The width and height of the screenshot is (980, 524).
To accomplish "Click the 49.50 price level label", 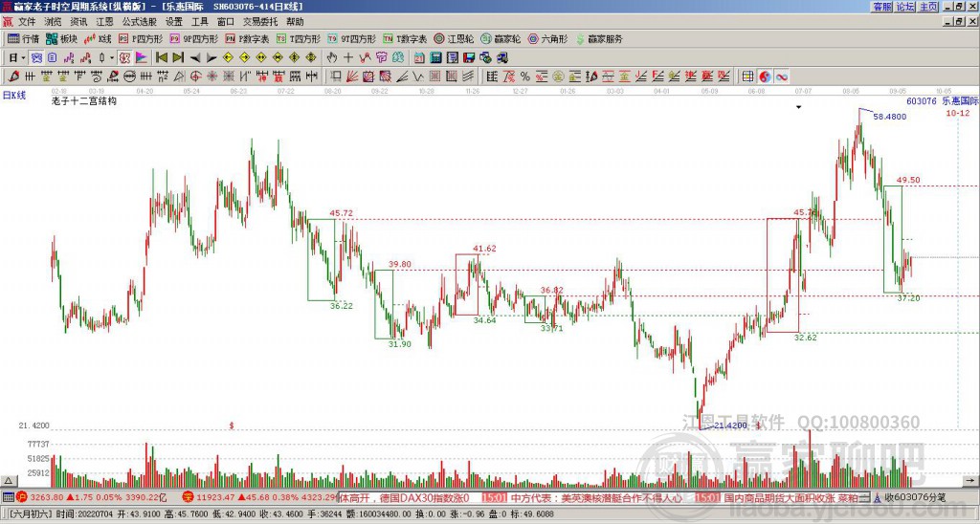I will (x=908, y=180).
